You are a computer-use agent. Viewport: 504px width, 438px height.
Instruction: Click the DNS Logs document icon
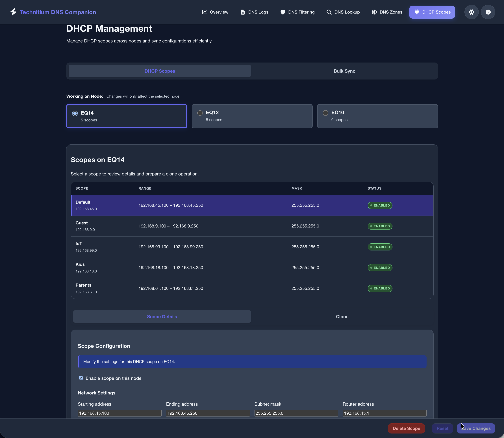click(243, 12)
